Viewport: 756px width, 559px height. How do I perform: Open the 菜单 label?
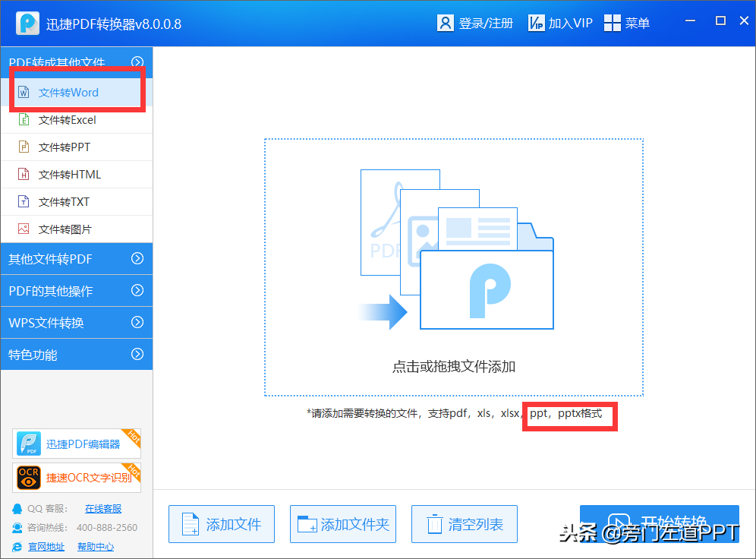click(638, 23)
